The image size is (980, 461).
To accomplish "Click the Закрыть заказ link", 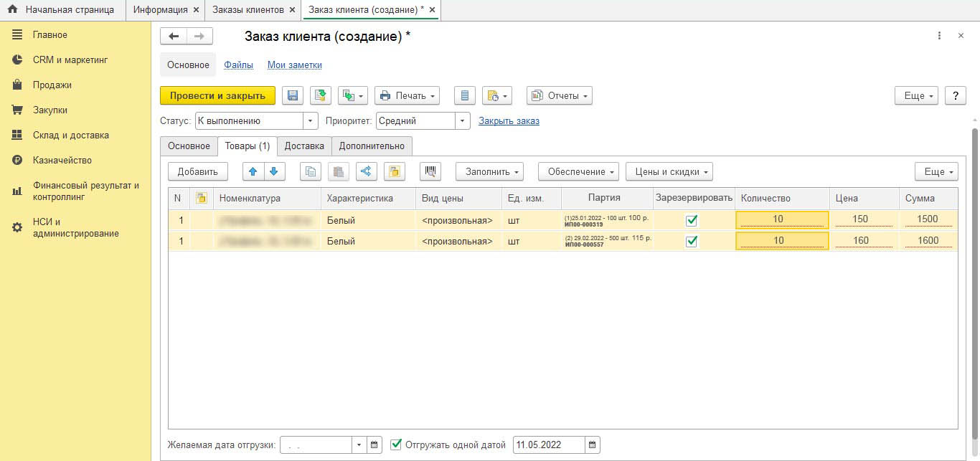I will (509, 121).
